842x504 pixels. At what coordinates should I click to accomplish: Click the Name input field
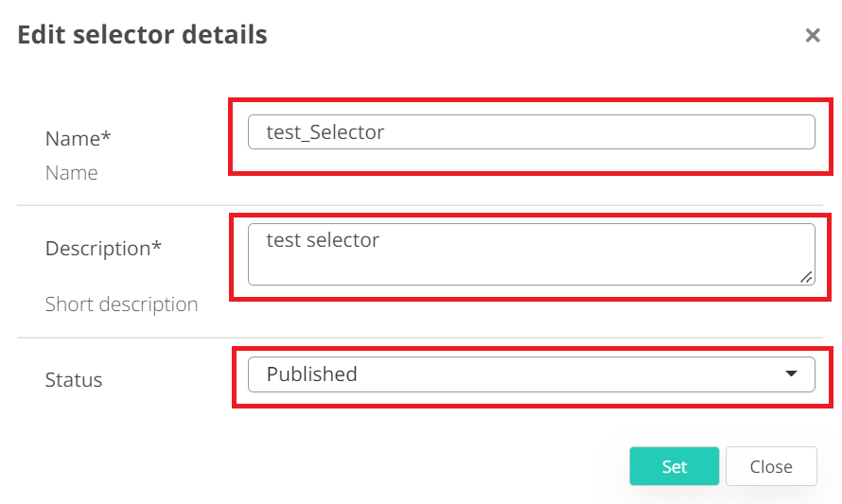531,132
